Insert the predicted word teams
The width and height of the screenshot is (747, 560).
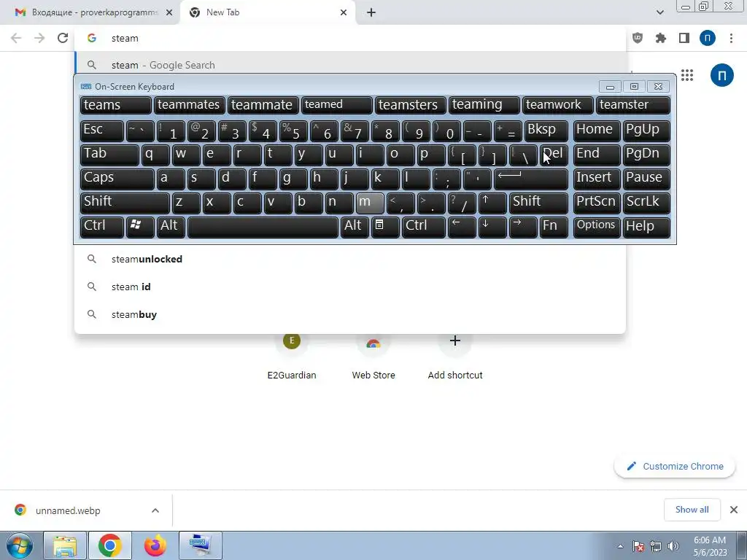(x=116, y=105)
